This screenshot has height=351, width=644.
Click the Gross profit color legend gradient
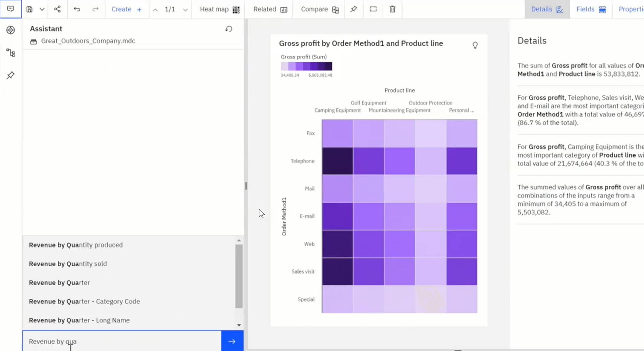pyautogui.click(x=306, y=66)
